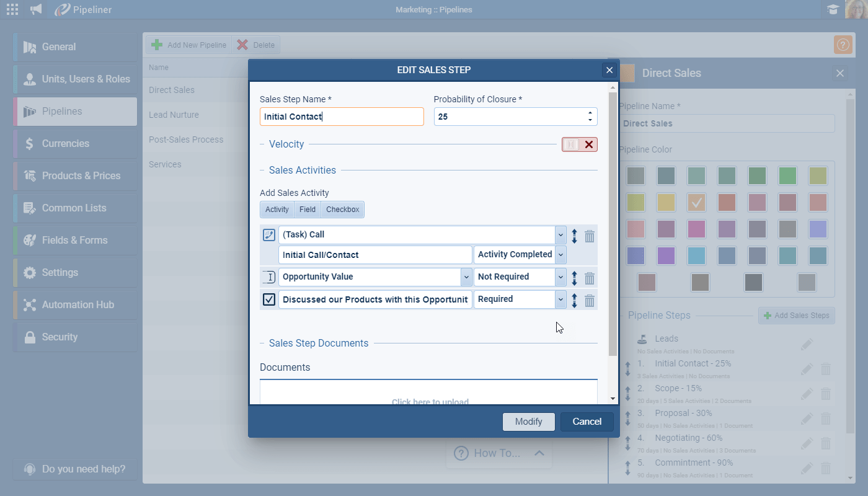Click the Cancel button
Image resolution: width=868 pixels, height=496 pixels.
(587, 422)
